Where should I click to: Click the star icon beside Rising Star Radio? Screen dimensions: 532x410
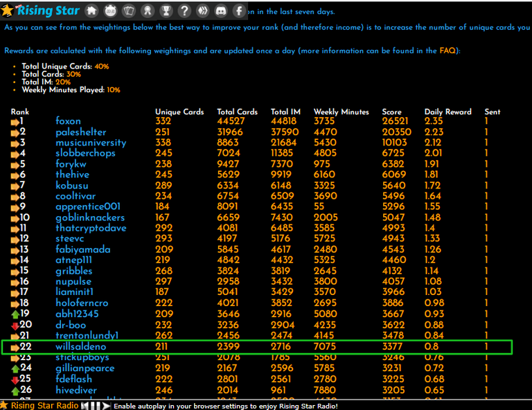coord(3,405)
